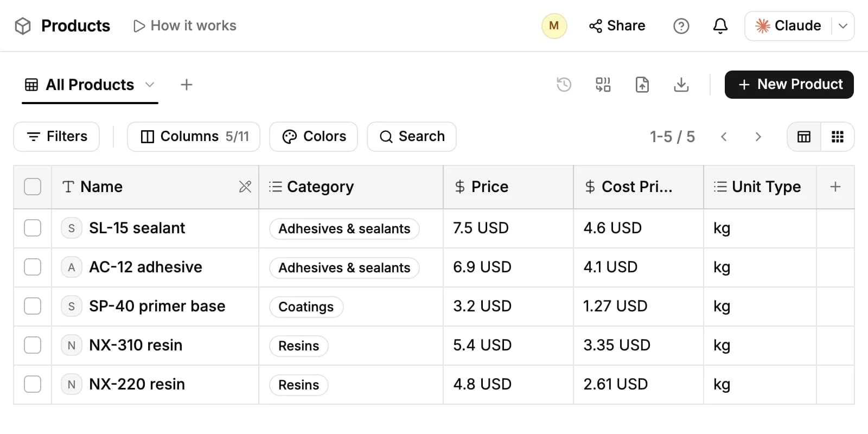Image resolution: width=868 pixels, height=434 pixels.
Task: Click the file upload import icon
Action: (642, 85)
